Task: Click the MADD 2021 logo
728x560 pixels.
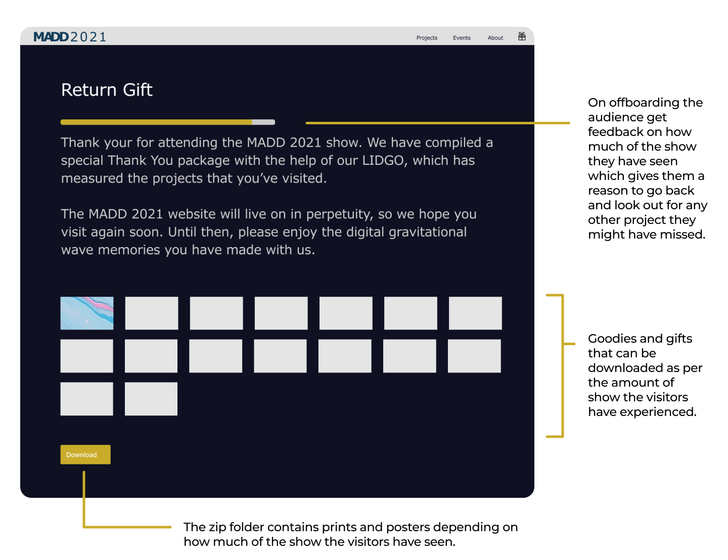Action: (x=70, y=37)
